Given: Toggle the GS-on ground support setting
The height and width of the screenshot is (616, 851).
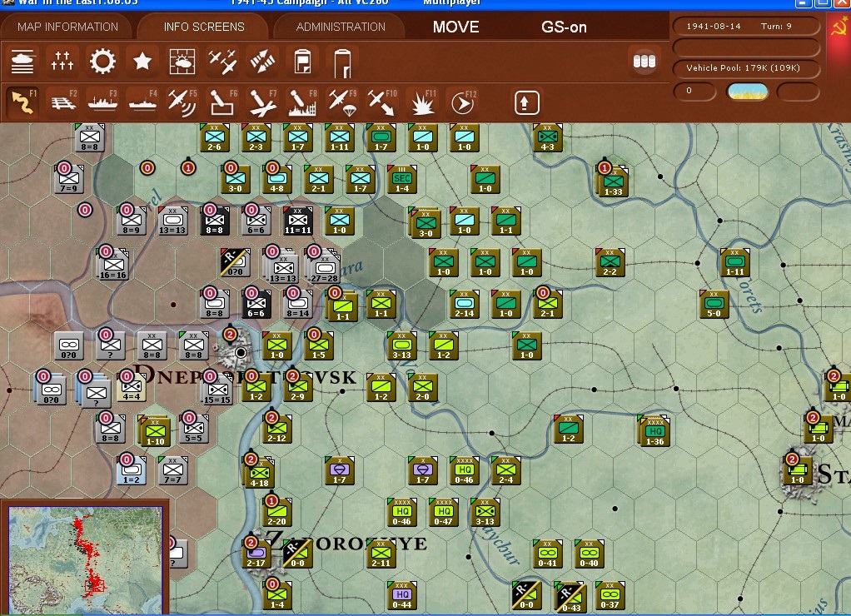Looking at the screenshot, I should (x=564, y=27).
